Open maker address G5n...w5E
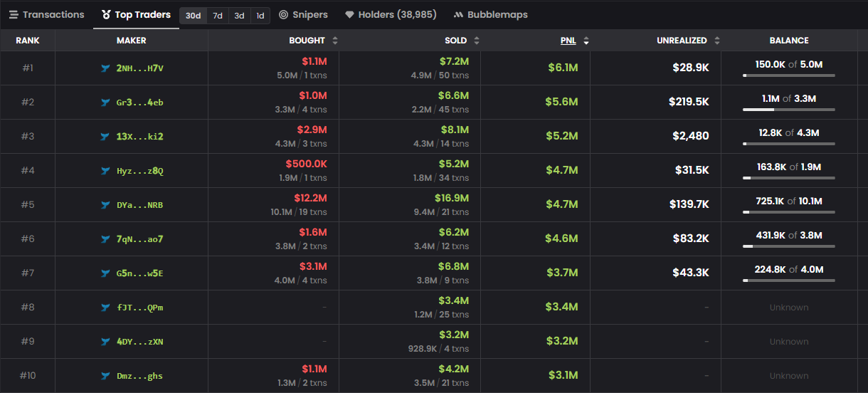 [139, 273]
